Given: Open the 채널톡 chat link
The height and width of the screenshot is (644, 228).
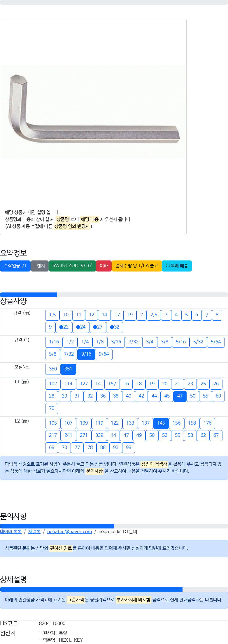Looking at the screenshot, I should click(34, 531).
